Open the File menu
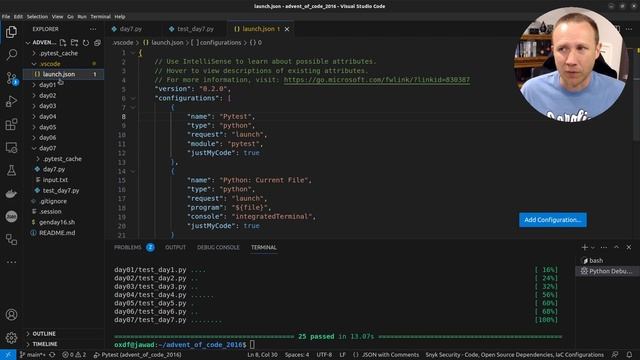 pos(6,17)
